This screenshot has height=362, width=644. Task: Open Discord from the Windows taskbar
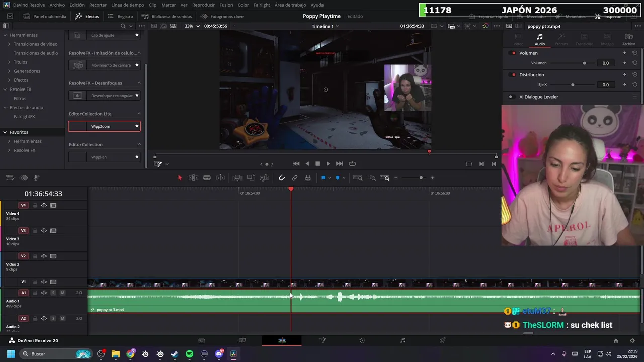(219, 354)
